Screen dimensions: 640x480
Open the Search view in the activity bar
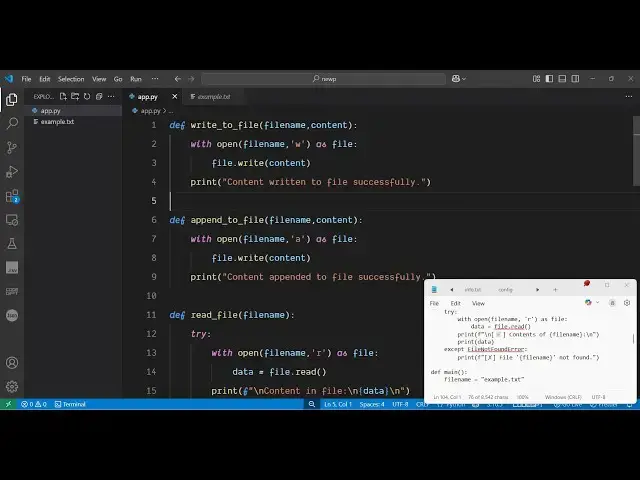click(x=12, y=123)
